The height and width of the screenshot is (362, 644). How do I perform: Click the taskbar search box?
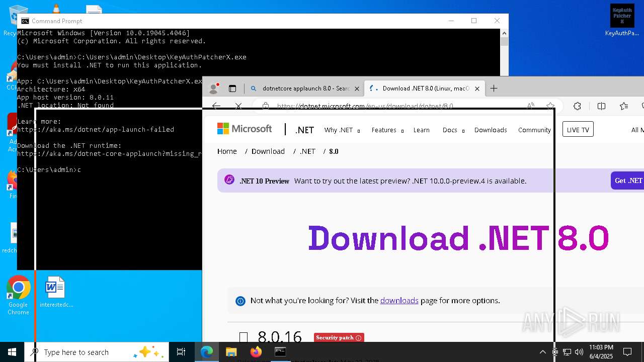click(x=97, y=352)
